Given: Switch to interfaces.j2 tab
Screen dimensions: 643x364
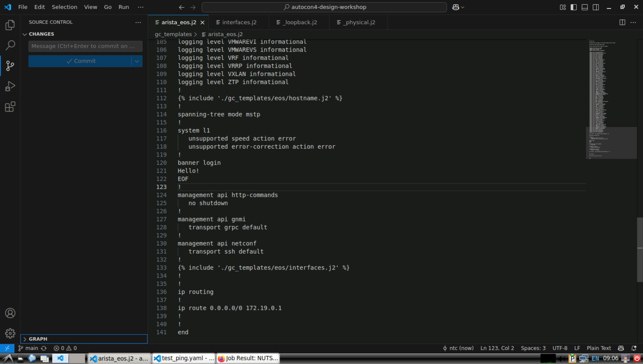Looking at the screenshot, I should click(239, 22).
